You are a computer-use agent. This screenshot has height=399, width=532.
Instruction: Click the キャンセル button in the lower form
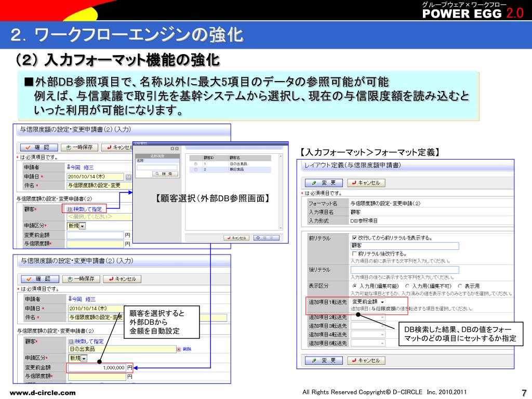[122, 279]
